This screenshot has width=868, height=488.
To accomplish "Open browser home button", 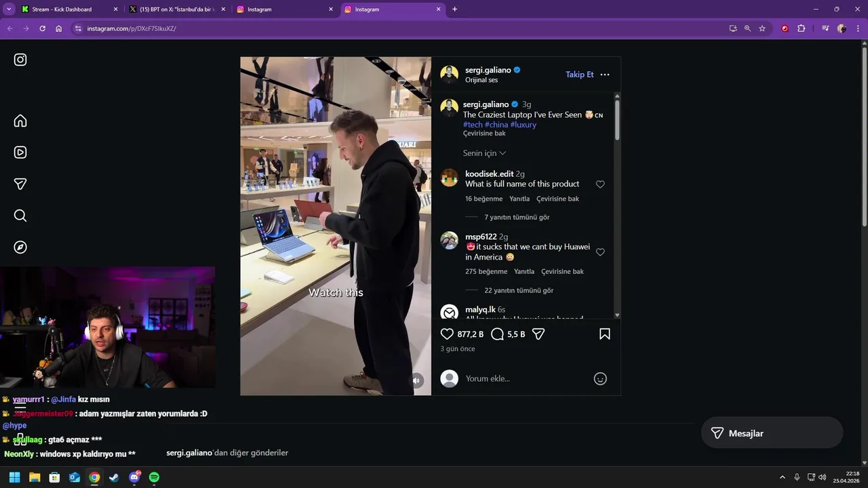I will 59,28.
